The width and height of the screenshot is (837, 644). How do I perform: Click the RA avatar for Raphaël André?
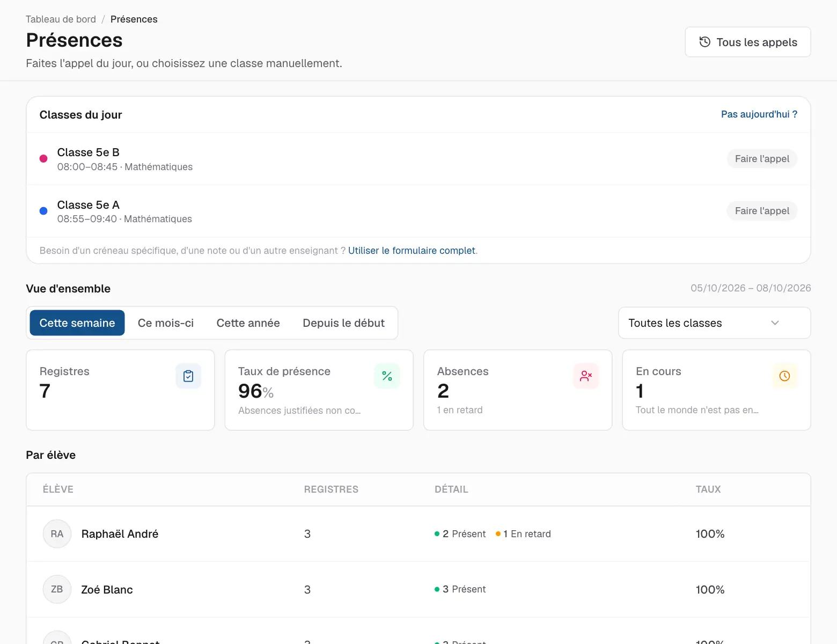coord(57,534)
